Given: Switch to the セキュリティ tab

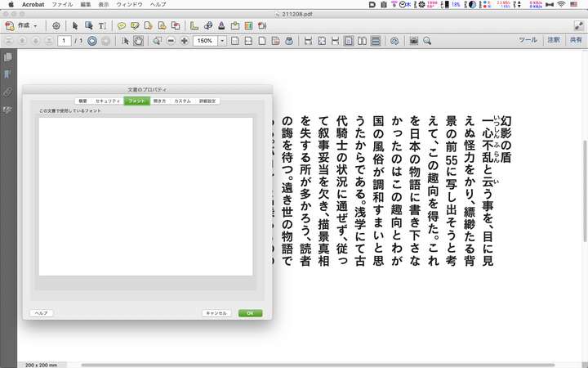Looking at the screenshot, I should (x=108, y=101).
